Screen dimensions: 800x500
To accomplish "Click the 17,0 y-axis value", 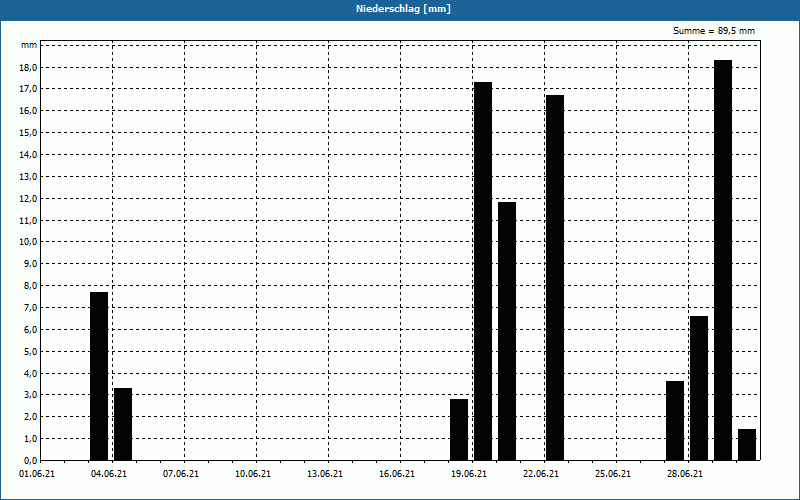I will pyautogui.click(x=29, y=89).
